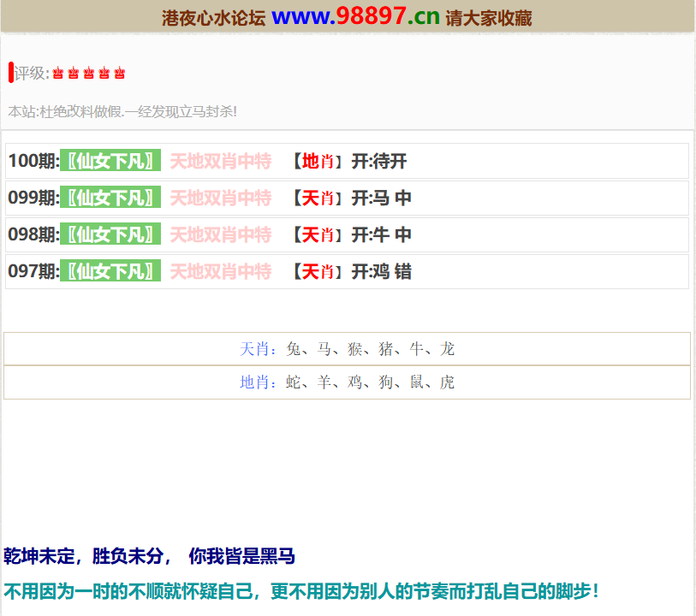The height and width of the screenshot is (616, 696).
Task: Click the 开:鸡 错 result in row 097期
Action: click(381, 271)
